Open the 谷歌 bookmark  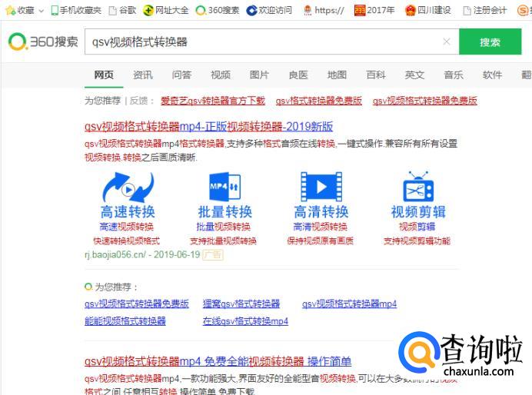coord(123,10)
